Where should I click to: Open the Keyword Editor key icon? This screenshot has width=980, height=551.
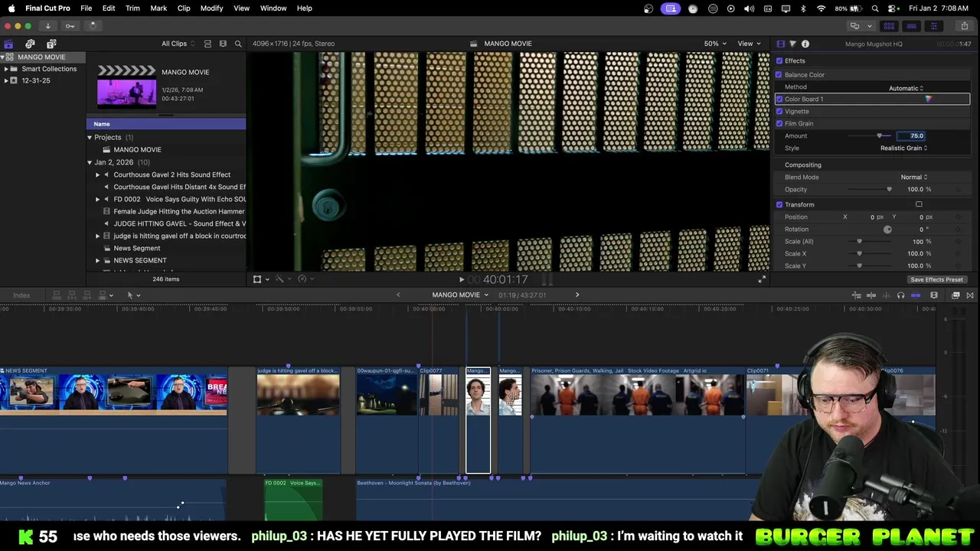(70, 26)
